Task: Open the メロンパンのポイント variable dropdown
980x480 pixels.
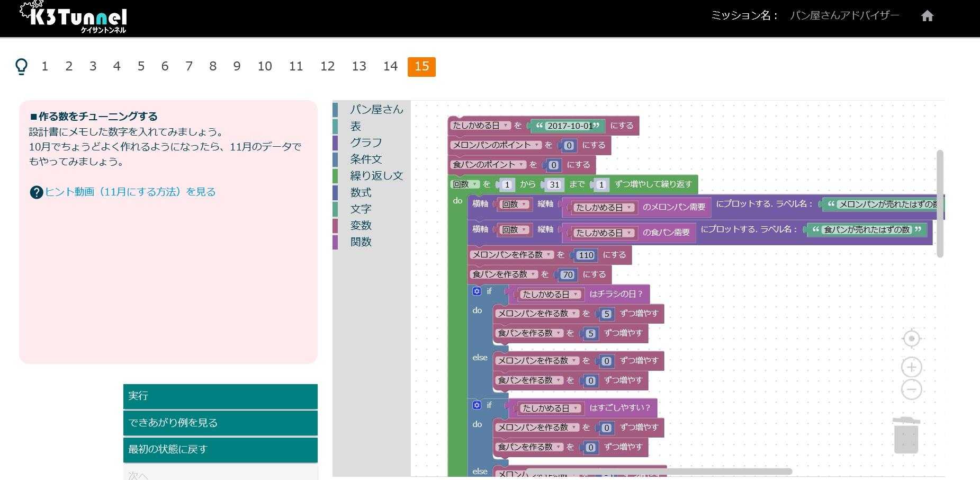Action: click(x=537, y=145)
